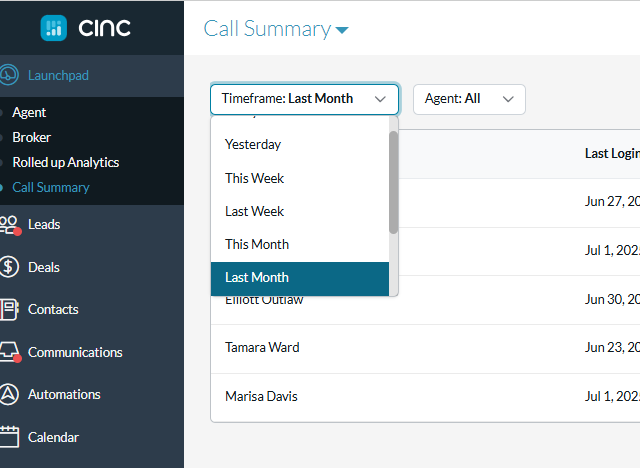Click the Last Login column header
The image size is (640, 468).
tap(612, 153)
